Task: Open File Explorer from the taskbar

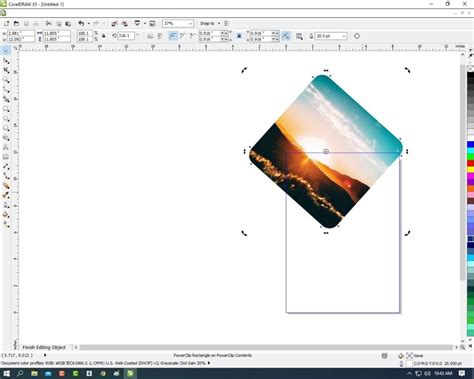Action: [34, 374]
